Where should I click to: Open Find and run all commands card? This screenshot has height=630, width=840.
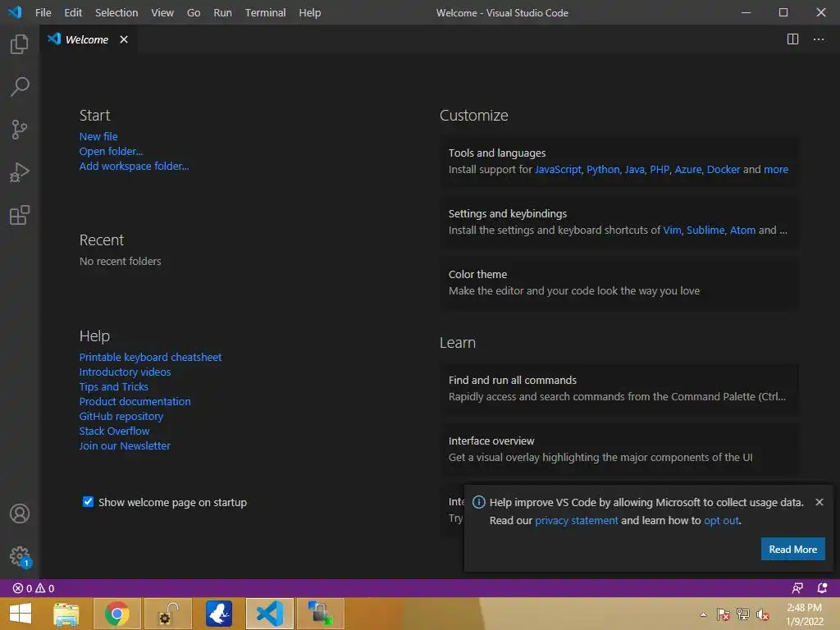[x=620, y=388]
